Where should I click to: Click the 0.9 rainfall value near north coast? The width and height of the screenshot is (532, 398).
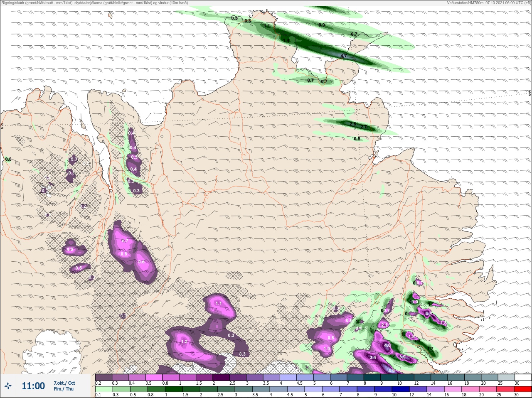click(x=322, y=25)
